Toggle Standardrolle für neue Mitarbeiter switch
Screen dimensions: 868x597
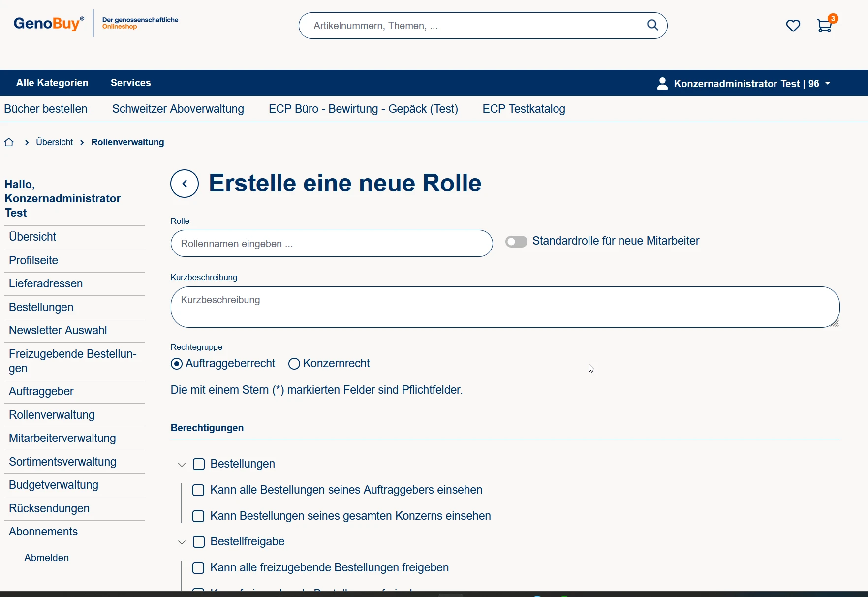click(x=516, y=241)
